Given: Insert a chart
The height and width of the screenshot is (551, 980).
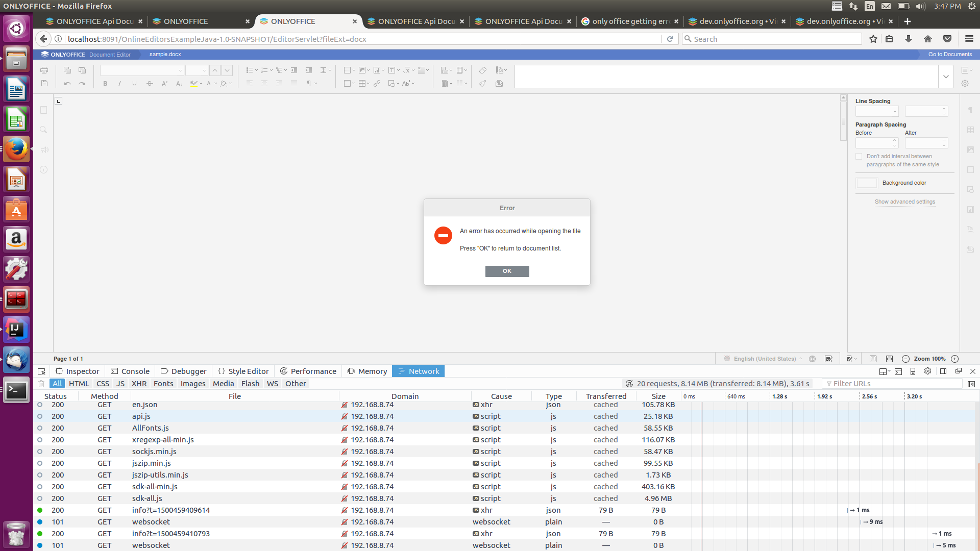Looking at the screenshot, I should [377, 70].
